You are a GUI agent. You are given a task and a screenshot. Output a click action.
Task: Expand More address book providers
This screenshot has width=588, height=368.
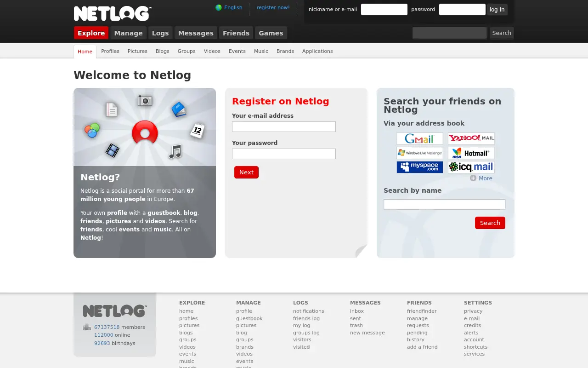[x=481, y=178]
